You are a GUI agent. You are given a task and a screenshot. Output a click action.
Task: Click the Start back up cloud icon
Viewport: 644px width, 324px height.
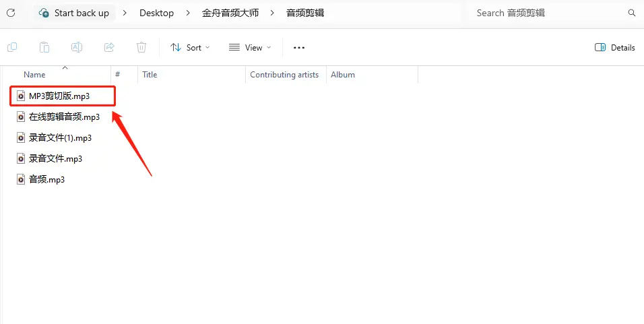(44, 13)
